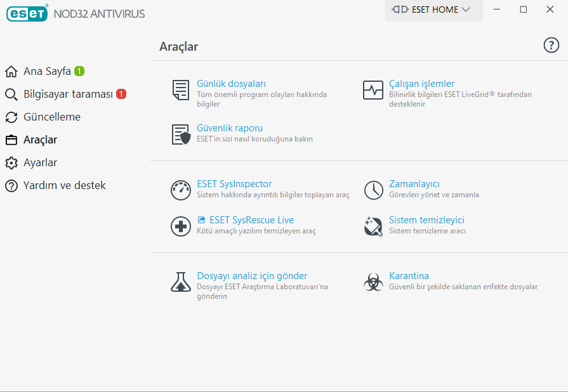Screen dimensions: 568x392
Task: Launch ESET SysInspector using its gauge icon
Action: 181,190
